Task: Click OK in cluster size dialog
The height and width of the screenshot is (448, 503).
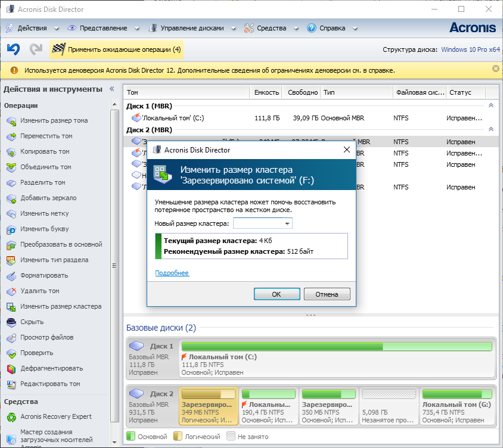Action: pos(277,294)
